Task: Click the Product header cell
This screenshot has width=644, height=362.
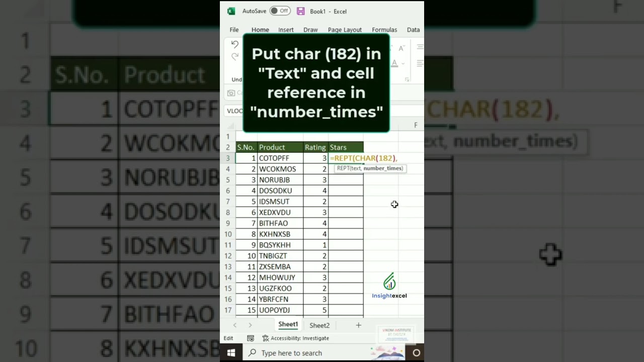Action: 280,147
